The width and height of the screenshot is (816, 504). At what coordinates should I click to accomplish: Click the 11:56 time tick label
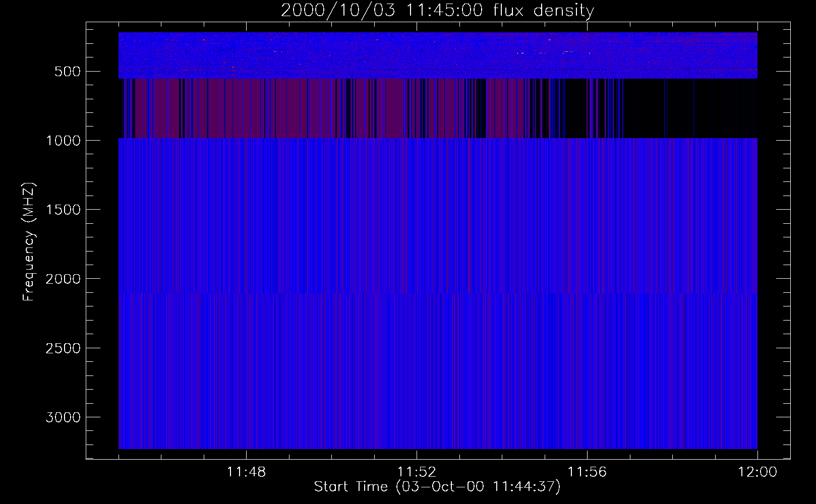coord(587,472)
